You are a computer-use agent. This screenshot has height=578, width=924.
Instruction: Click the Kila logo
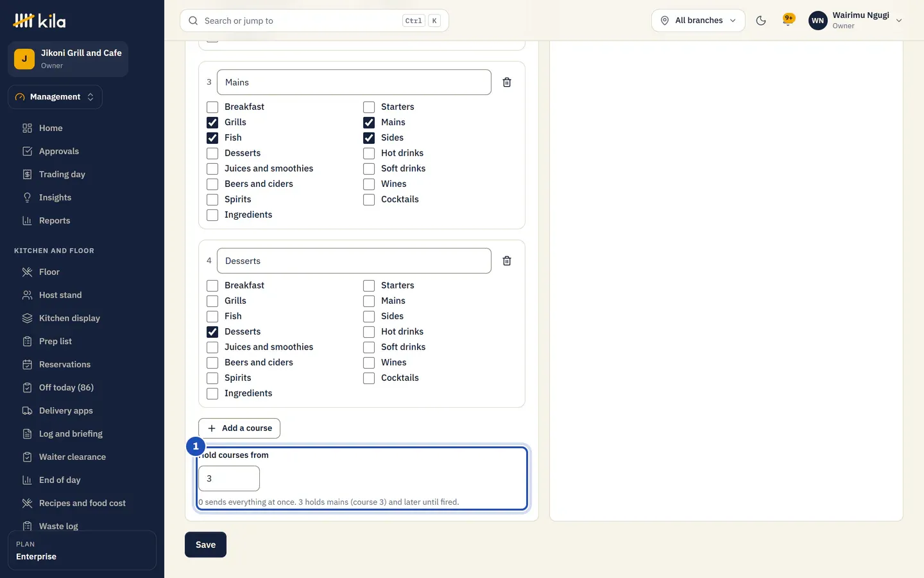click(40, 21)
